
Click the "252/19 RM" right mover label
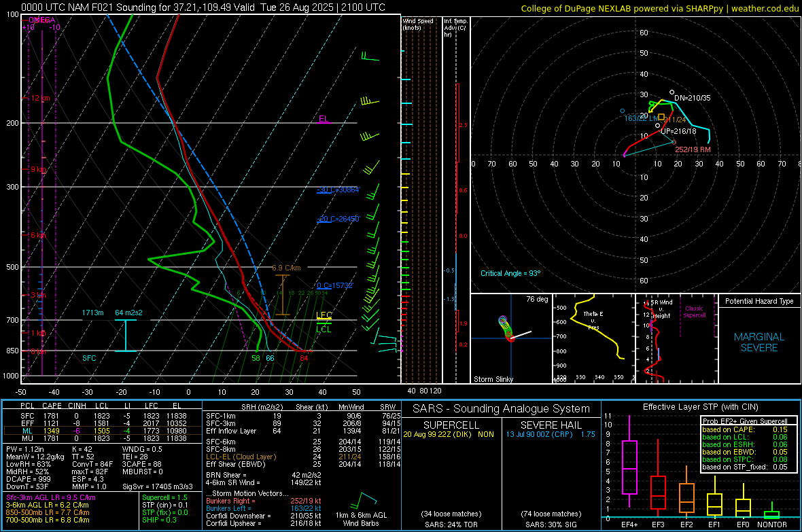point(693,149)
